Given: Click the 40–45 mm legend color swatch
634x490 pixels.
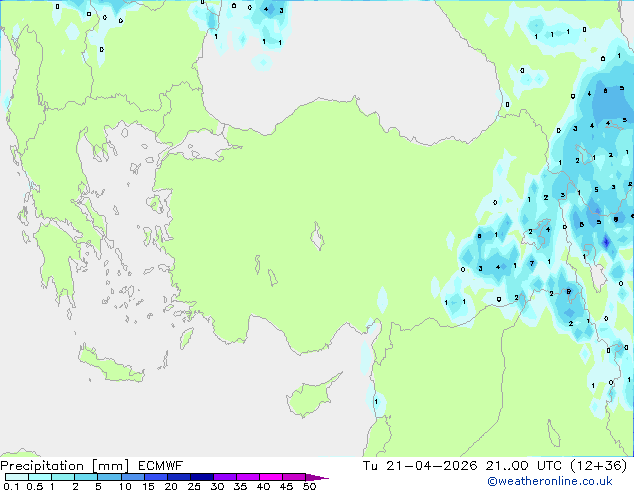Looking at the screenshot, I should point(271,477).
